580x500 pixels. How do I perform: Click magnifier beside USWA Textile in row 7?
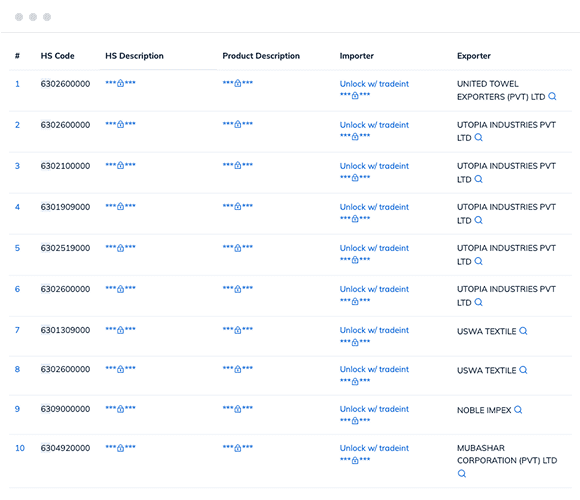[x=523, y=331]
